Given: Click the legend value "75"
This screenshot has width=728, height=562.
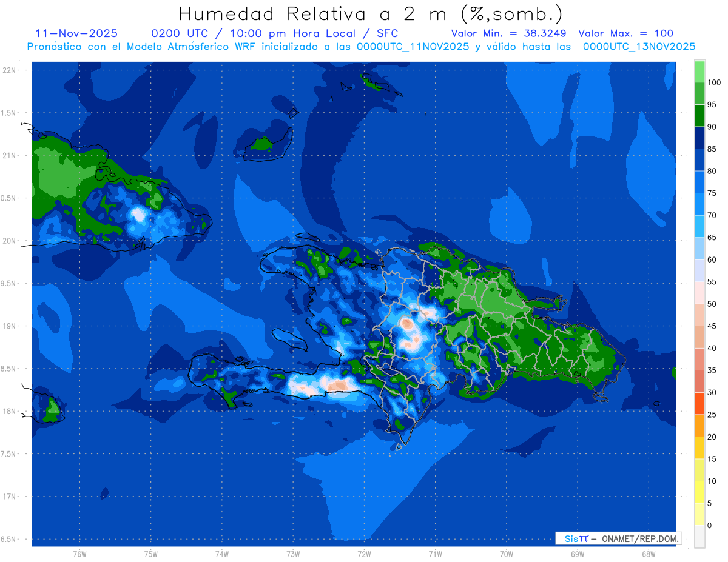Looking at the screenshot, I should [x=712, y=193].
